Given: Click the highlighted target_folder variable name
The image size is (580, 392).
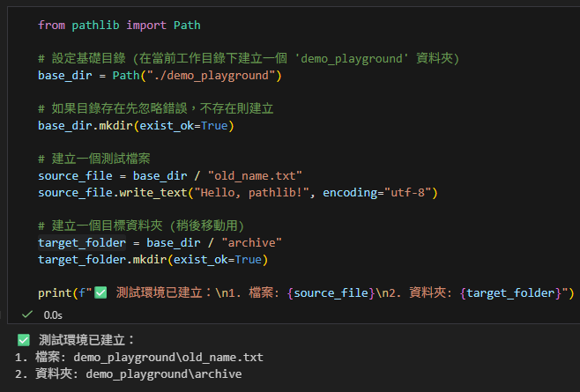Looking at the screenshot, I should tap(82, 243).
